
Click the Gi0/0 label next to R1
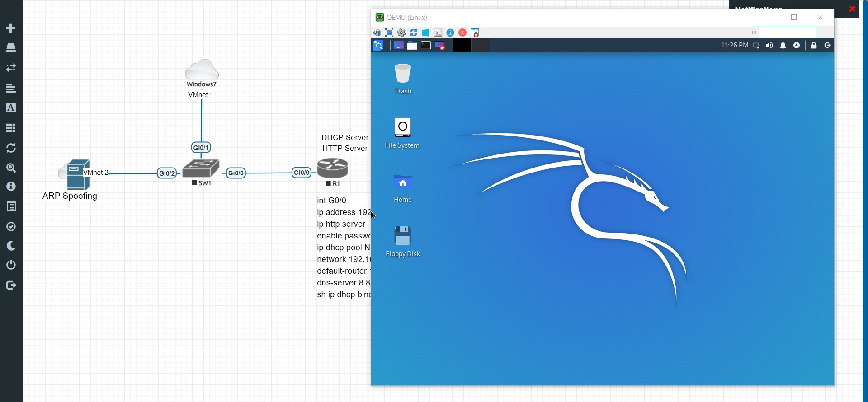point(302,172)
